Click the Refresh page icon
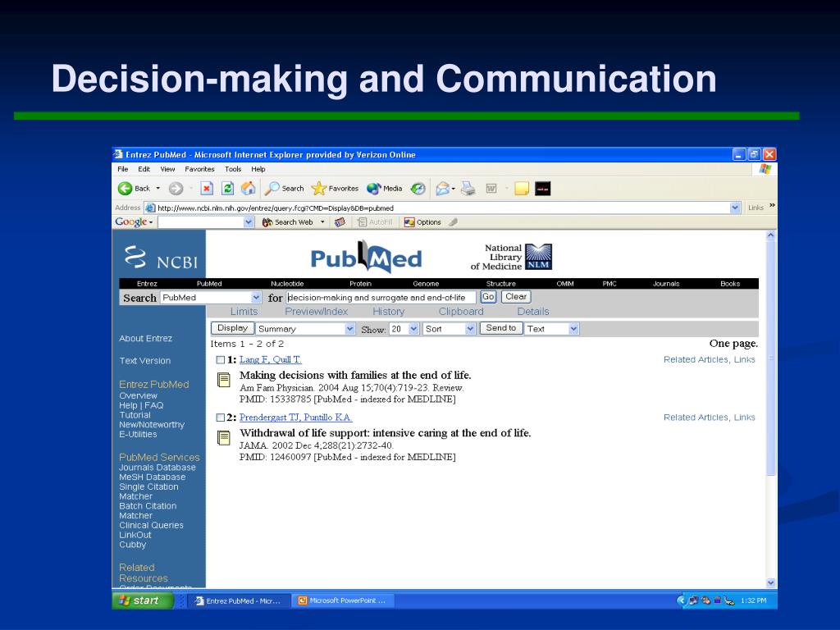 (228, 189)
